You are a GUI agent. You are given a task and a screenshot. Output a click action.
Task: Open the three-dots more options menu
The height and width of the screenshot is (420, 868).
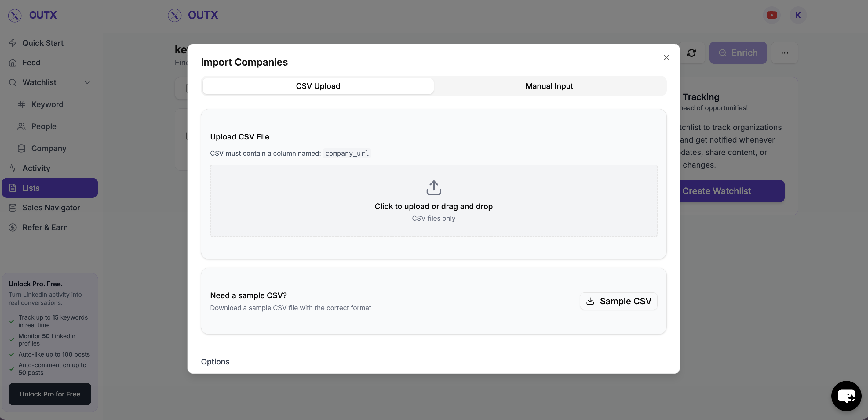(784, 53)
